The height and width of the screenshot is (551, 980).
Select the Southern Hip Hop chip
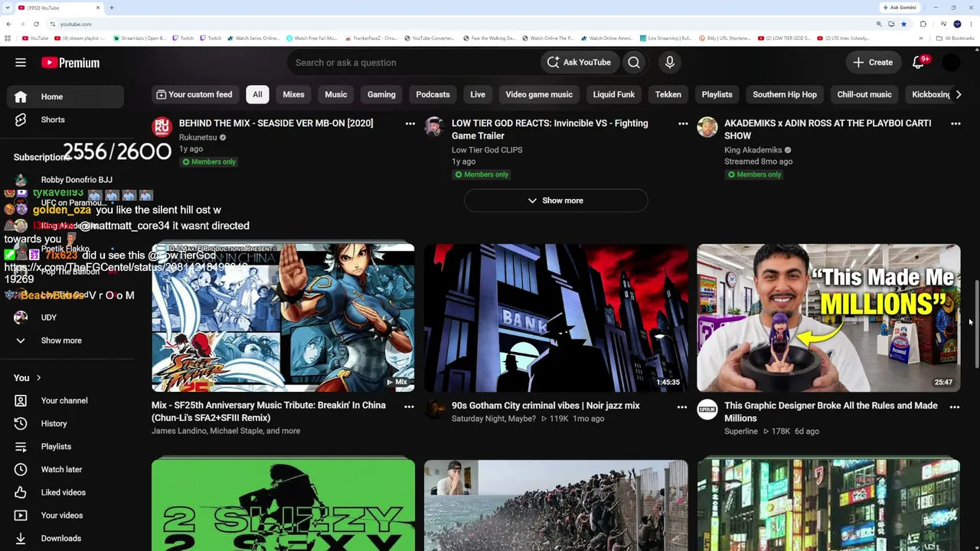[785, 94]
